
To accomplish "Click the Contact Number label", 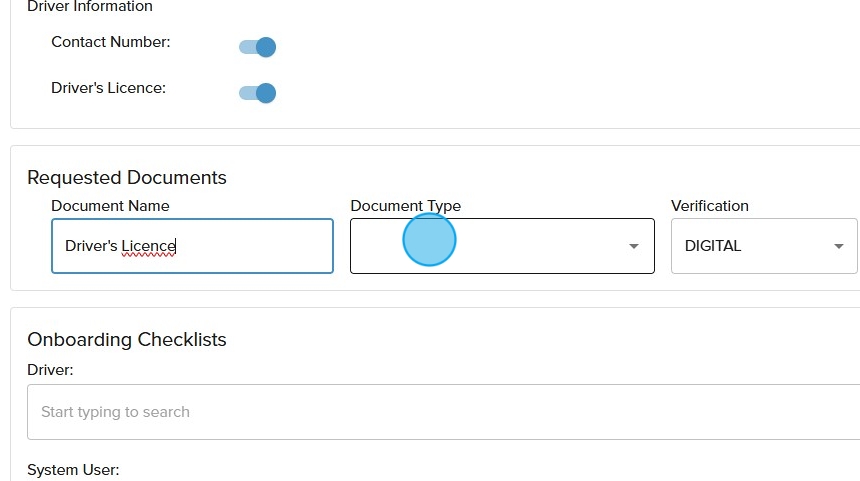I will click(x=111, y=42).
